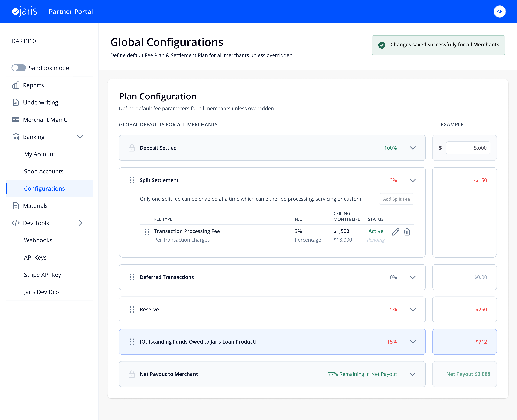The width and height of the screenshot is (517, 420).
Task: Click the DART360 partner name
Action: pos(24,41)
